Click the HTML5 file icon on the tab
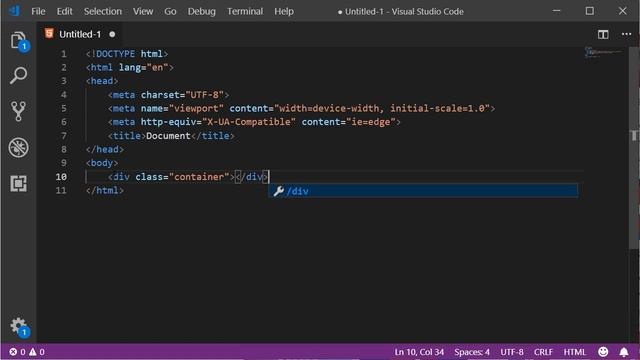The width and height of the screenshot is (640, 360). pyautogui.click(x=49, y=34)
